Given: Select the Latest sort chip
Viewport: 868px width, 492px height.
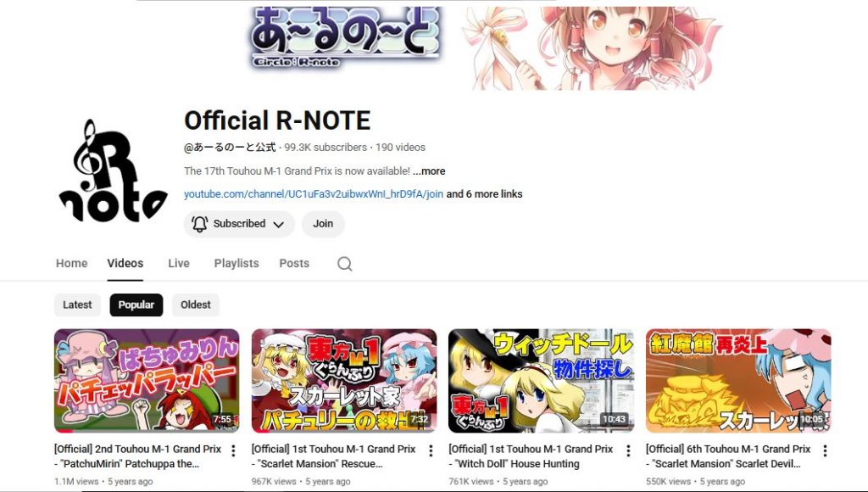Looking at the screenshot, I should (77, 305).
